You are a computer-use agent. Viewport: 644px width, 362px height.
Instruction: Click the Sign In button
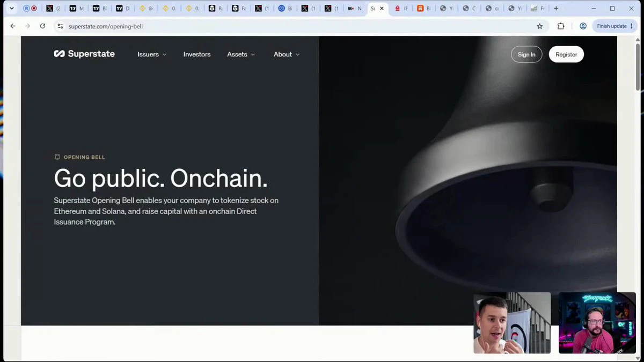click(526, 54)
